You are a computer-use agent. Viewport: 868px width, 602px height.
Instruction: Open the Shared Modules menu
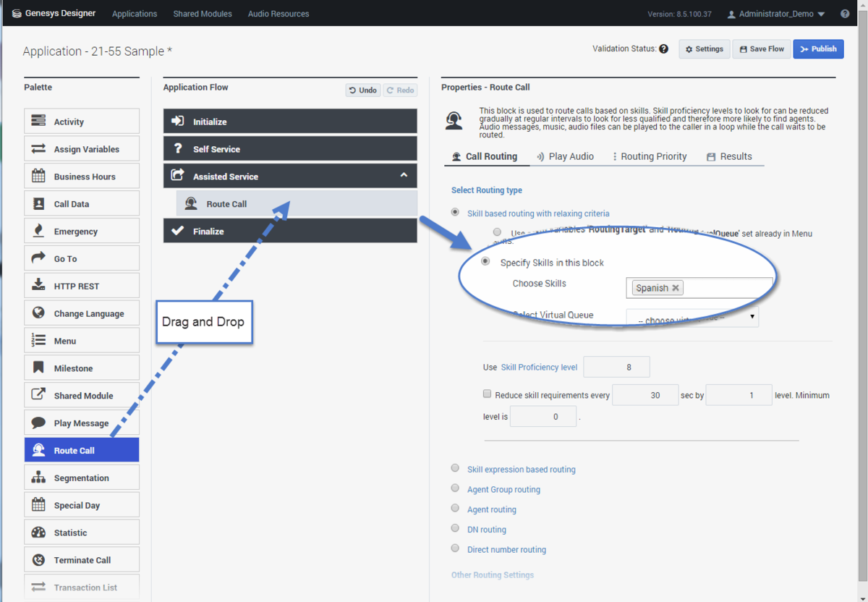[203, 14]
